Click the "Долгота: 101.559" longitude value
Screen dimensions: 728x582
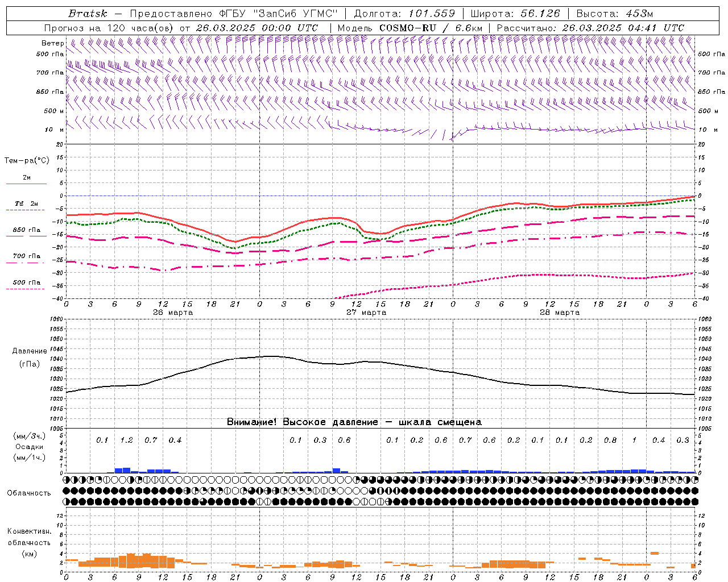[x=405, y=14]
